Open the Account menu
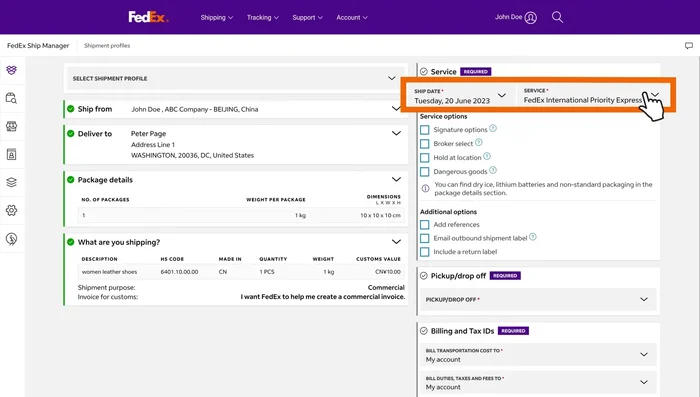The image size is (700, 397). tap(352, 17)
